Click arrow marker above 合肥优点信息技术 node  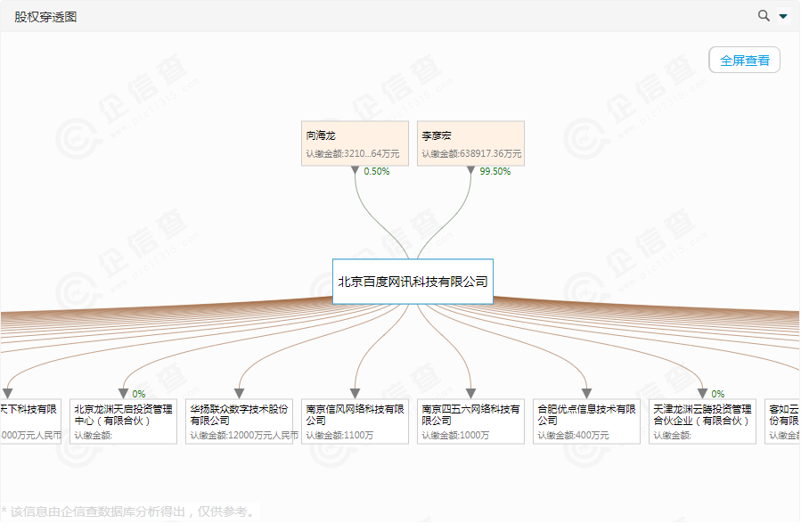pos(586,393)
